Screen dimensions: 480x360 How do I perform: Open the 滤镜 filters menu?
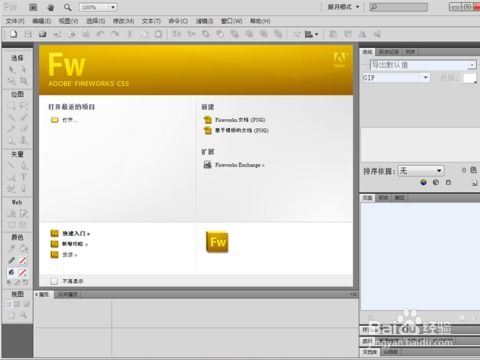pos(204,21)
